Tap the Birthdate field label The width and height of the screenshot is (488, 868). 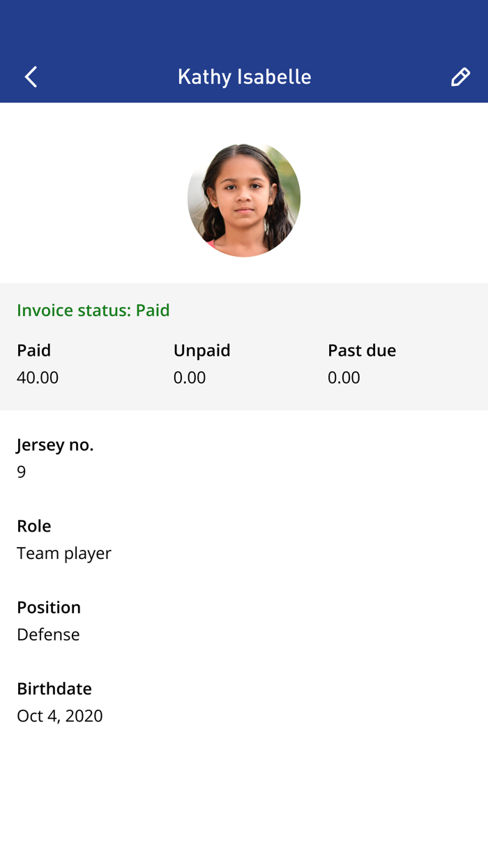[54, 689]
